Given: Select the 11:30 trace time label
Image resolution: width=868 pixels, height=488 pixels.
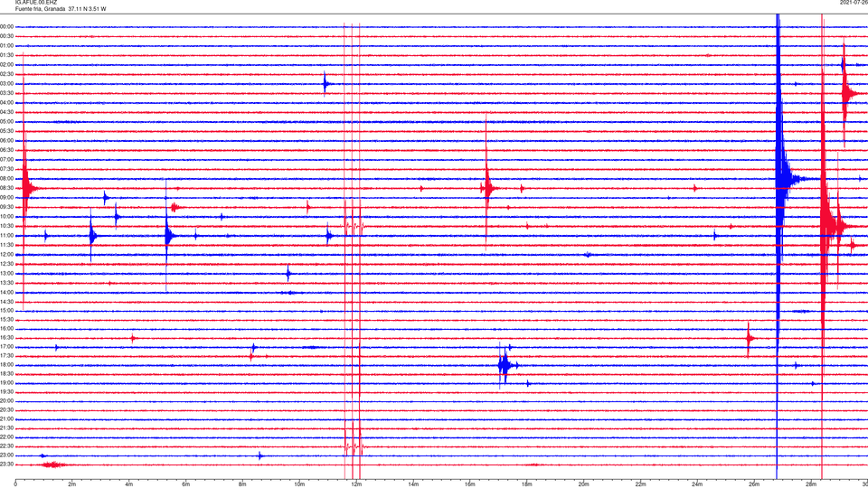Looking at the screenshot, I should click(7, 245).
